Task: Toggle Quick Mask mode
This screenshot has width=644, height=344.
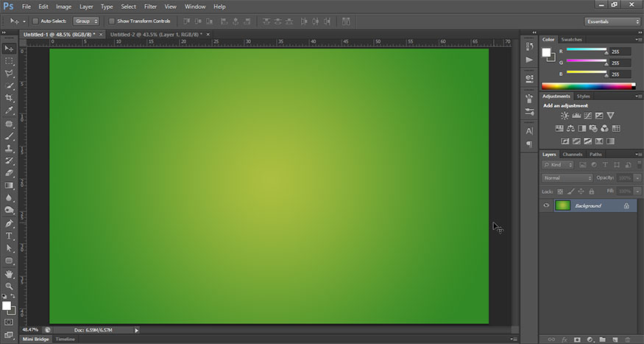Action: pos(9,322)
